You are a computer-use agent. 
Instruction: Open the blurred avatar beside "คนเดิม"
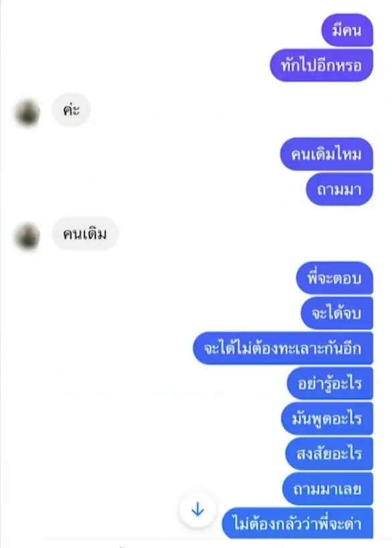pos(27,236)
